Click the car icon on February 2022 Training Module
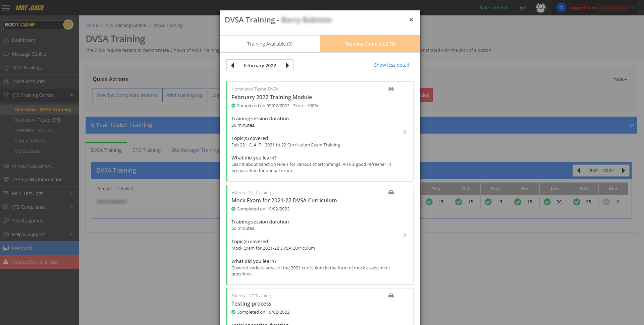 point(391,89)
